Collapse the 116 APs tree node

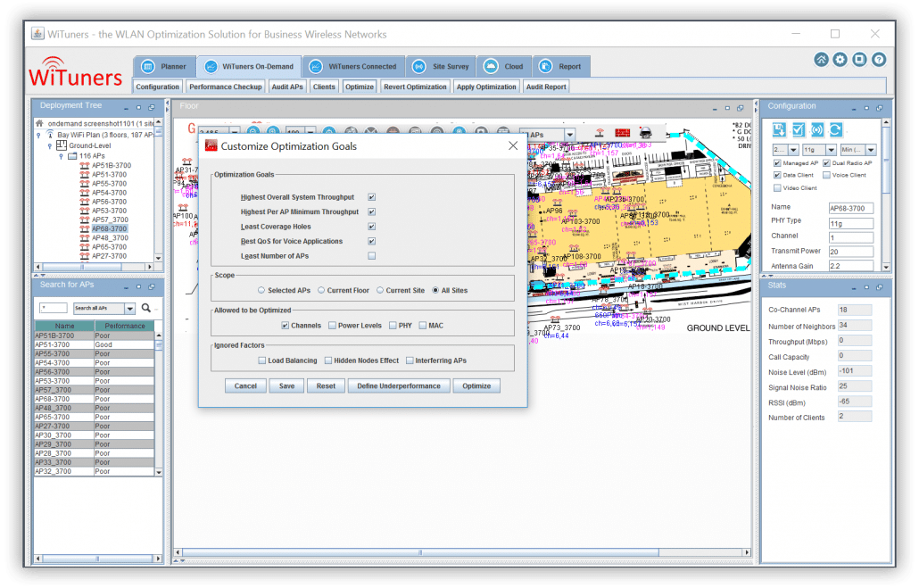[x=61, y=156]
